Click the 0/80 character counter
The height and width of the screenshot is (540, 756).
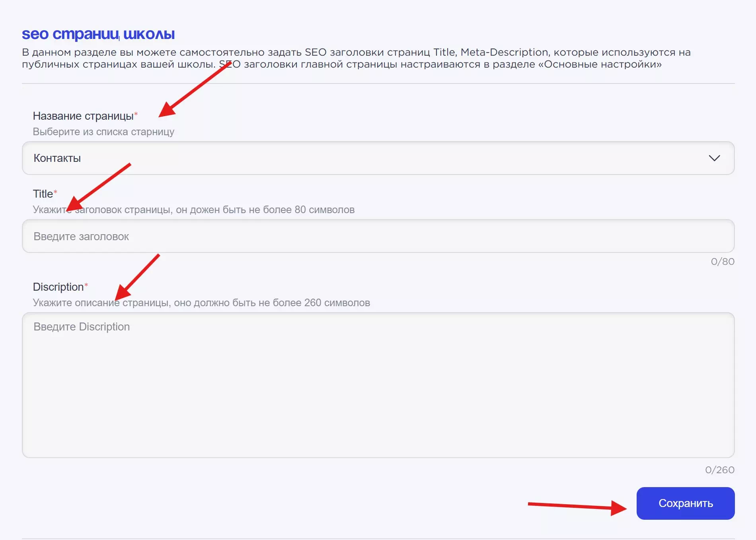(722, 262)
